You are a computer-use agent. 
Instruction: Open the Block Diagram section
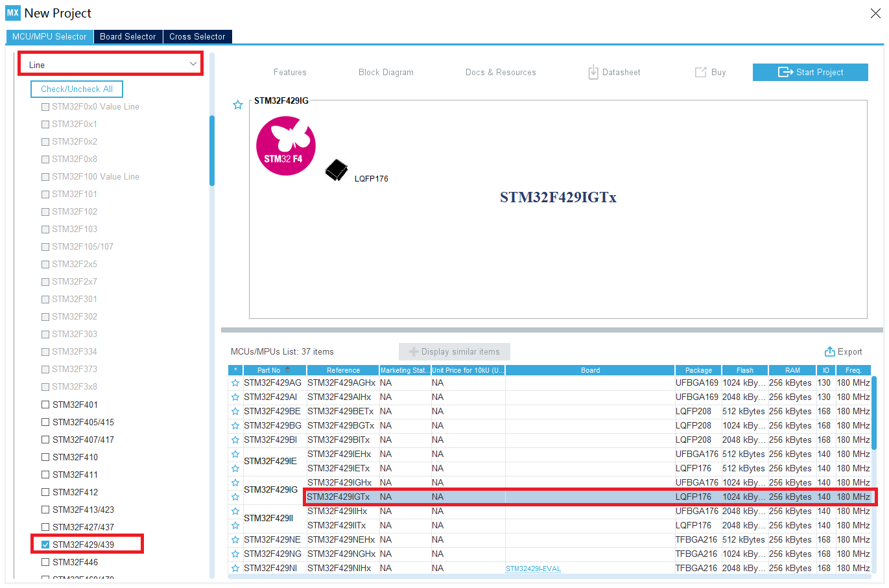(386, 73)
